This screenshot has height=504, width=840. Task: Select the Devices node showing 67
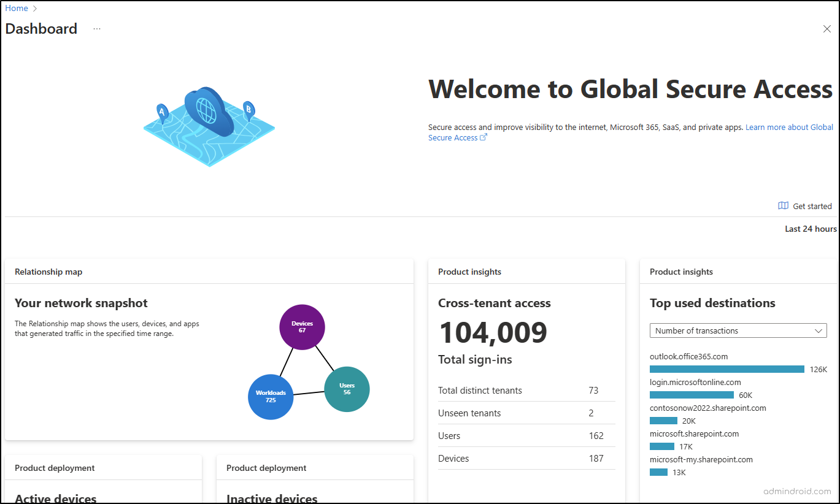(302, 327)
